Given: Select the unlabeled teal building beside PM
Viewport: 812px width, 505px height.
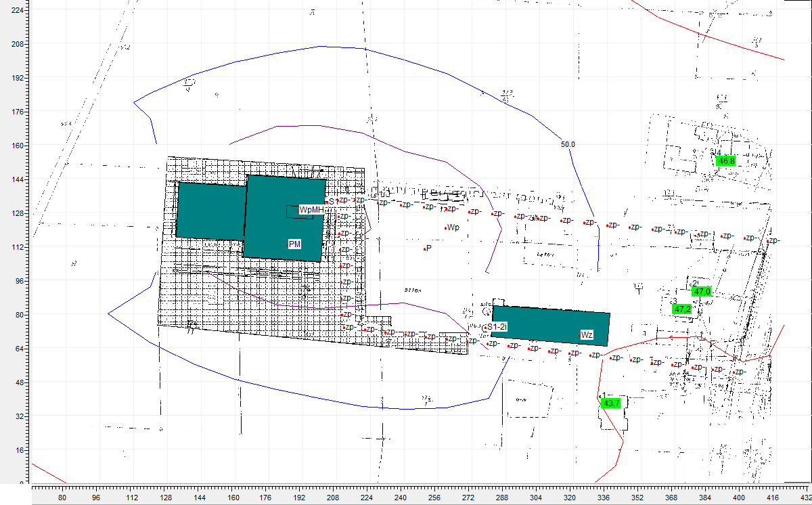Looking at the screenshot, I should (210, 211).
